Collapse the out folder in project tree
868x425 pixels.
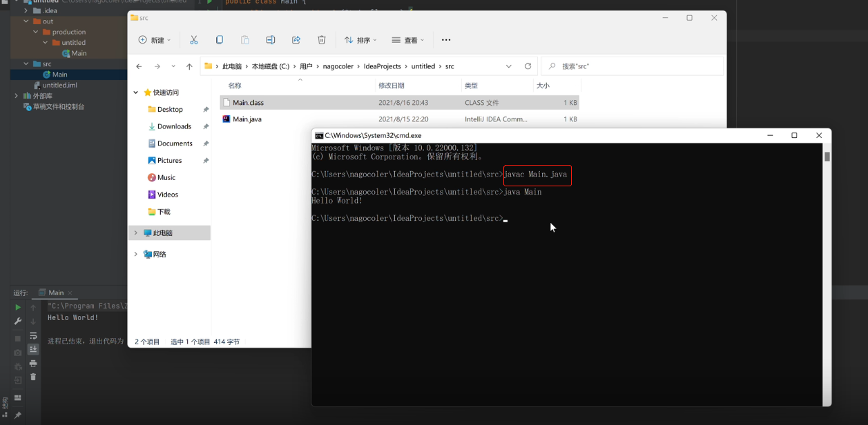(26, 21)
